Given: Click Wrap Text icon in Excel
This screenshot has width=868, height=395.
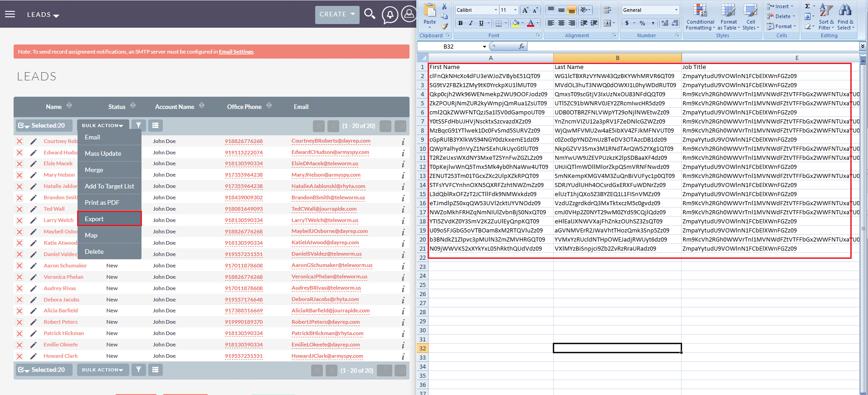Looking at the screenshot, I should click(607, 10).
